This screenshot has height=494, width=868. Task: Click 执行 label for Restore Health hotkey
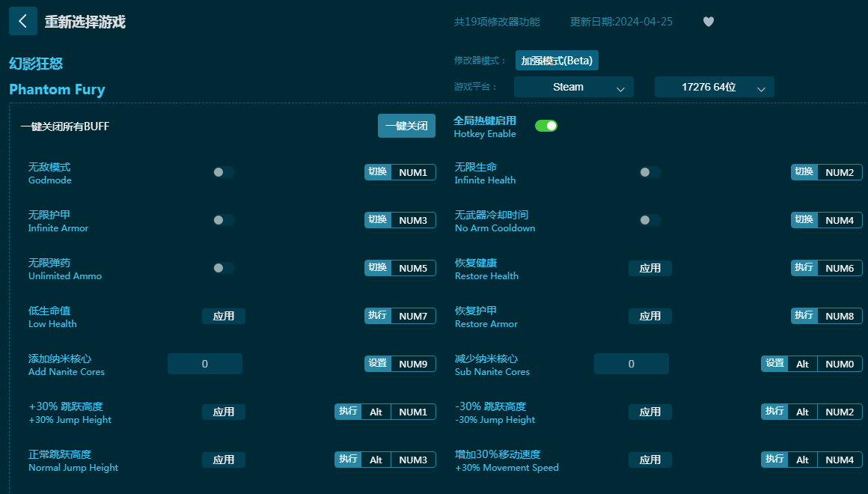click(x=804, y=267)
